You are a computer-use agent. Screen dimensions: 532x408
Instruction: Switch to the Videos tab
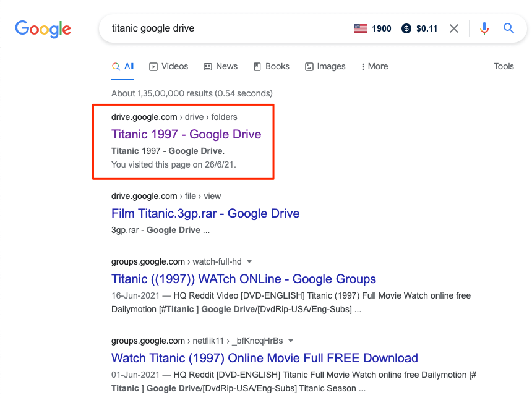point(169,67)
